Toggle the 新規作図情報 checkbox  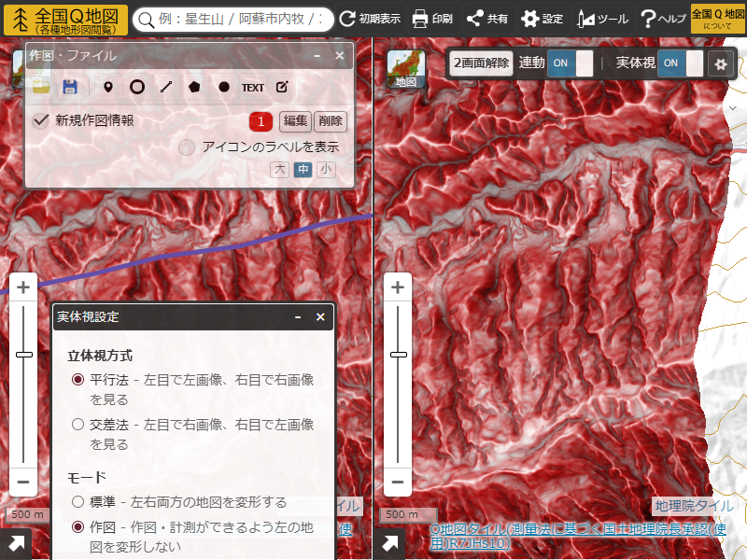click(x=41, y=120)
